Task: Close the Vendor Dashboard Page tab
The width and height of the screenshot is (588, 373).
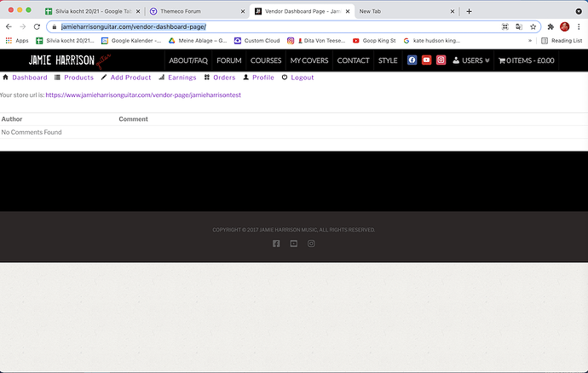Action: [348, 11]
